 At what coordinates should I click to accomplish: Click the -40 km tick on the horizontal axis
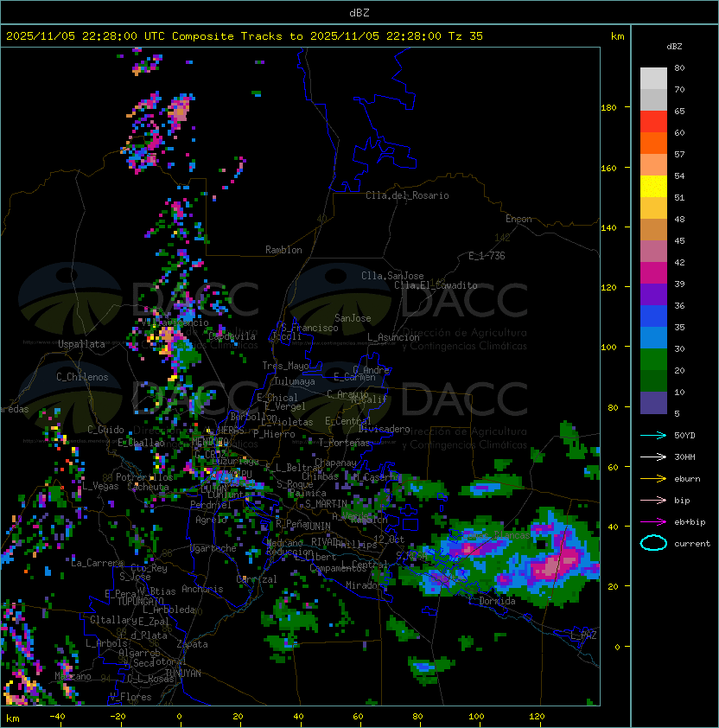pos(57,717)
